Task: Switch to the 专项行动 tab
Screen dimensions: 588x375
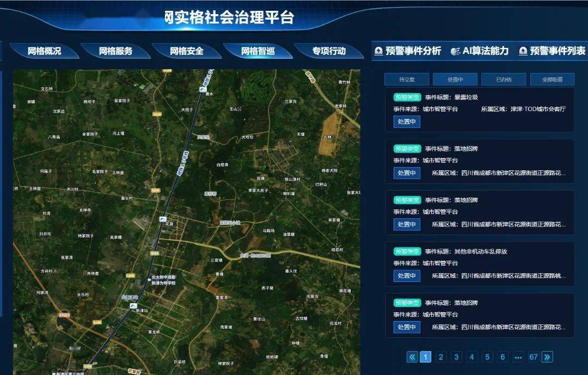Action: (x=329, y=51)
